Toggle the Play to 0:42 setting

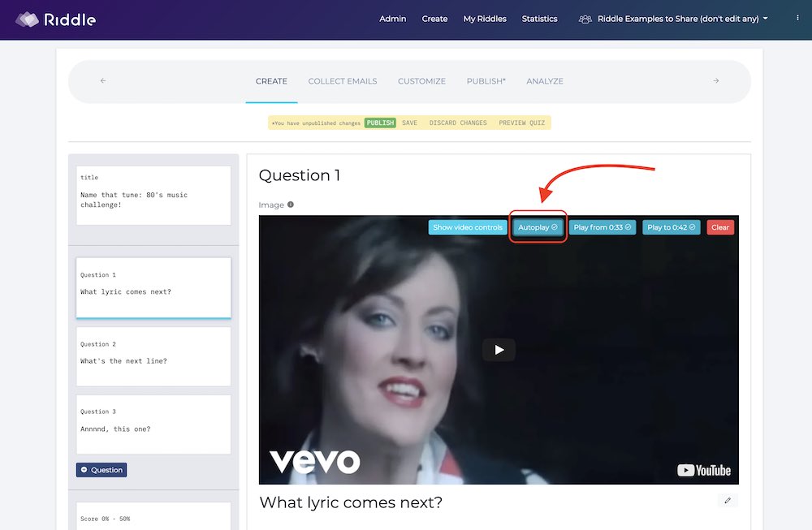[672, 227]
